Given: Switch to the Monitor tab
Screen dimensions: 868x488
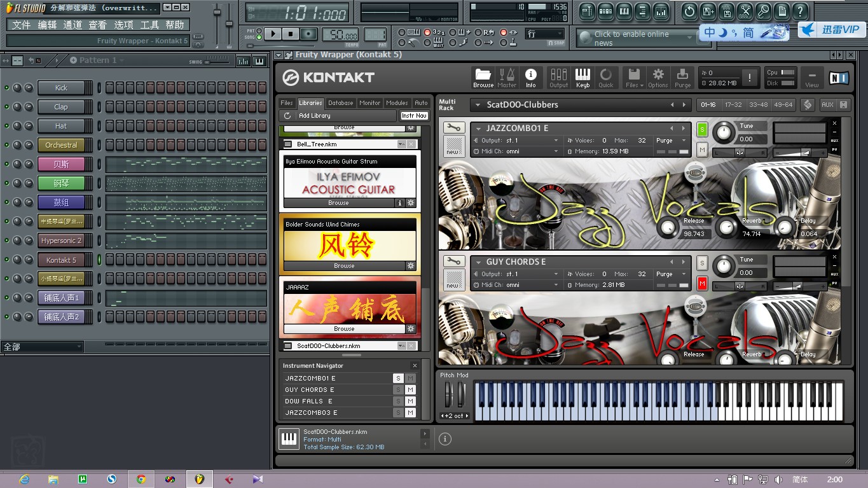Looking at the screenshot, I should [369, 103].
